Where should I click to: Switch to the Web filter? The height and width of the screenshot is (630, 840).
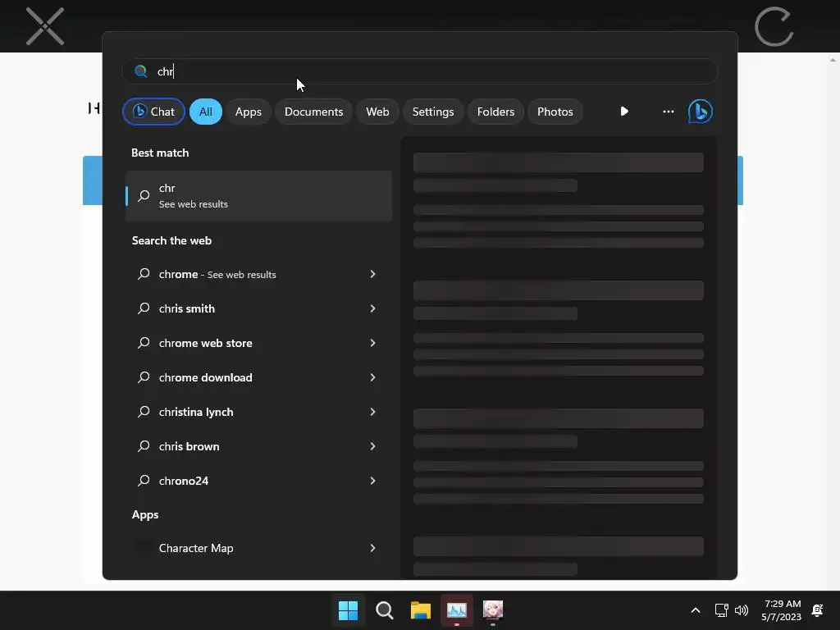tap(377, 112)
